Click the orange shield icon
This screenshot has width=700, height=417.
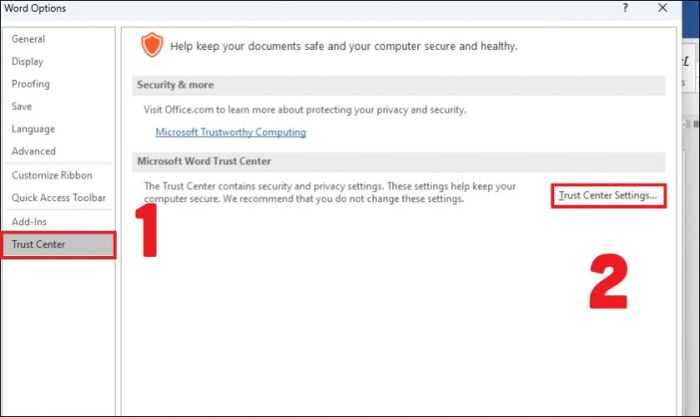point(152,45)
